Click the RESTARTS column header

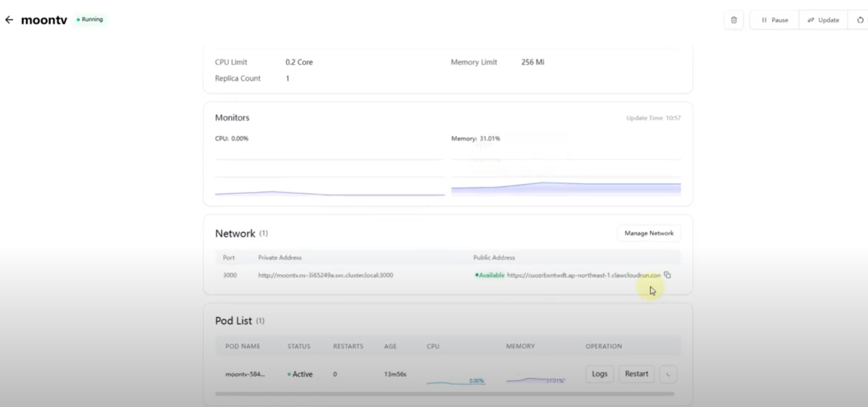tap(348, 346)
